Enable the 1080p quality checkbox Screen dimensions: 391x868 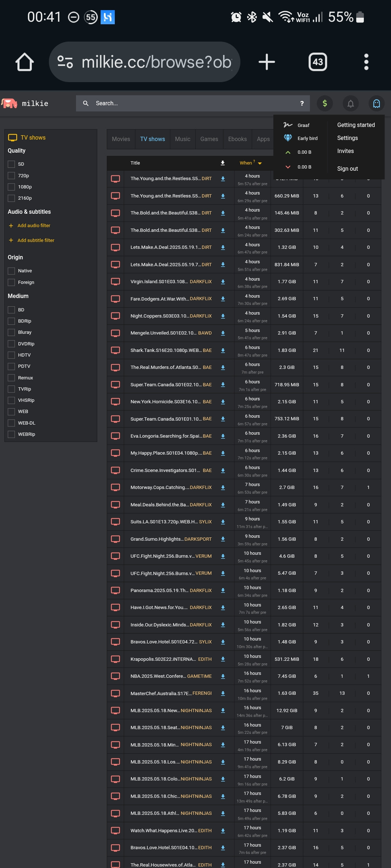click(12, 187)
